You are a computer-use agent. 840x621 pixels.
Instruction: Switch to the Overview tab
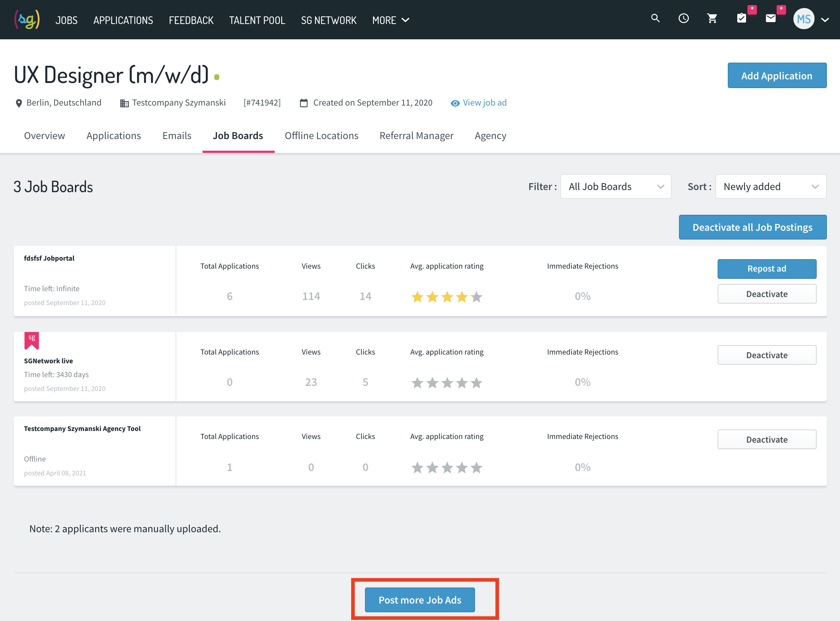(44, 136)
